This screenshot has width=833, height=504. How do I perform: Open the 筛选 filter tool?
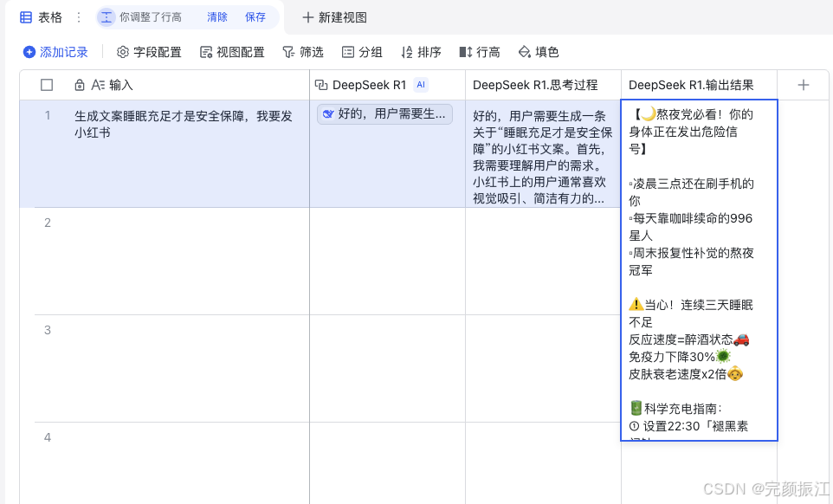click(x=303, y=52)
